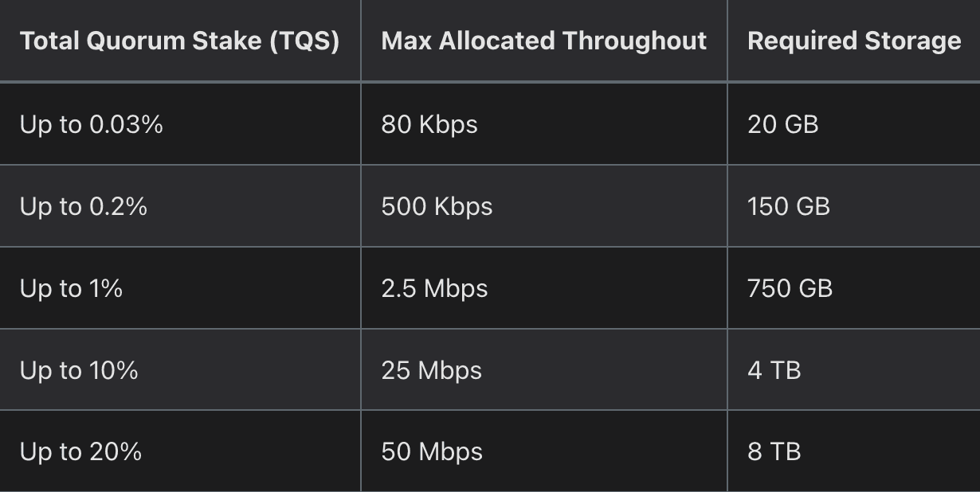Click the '(TQS)' abbreviation in the header

[304, 41]
